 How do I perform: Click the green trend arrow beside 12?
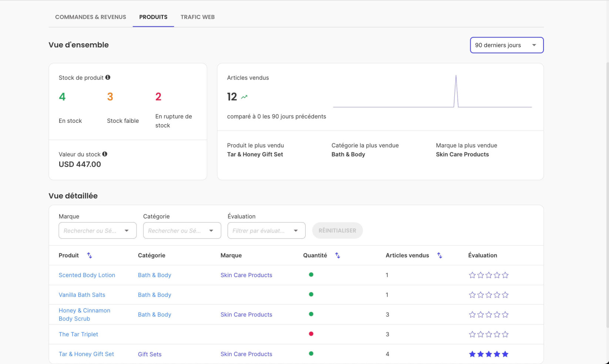(244, 97)
